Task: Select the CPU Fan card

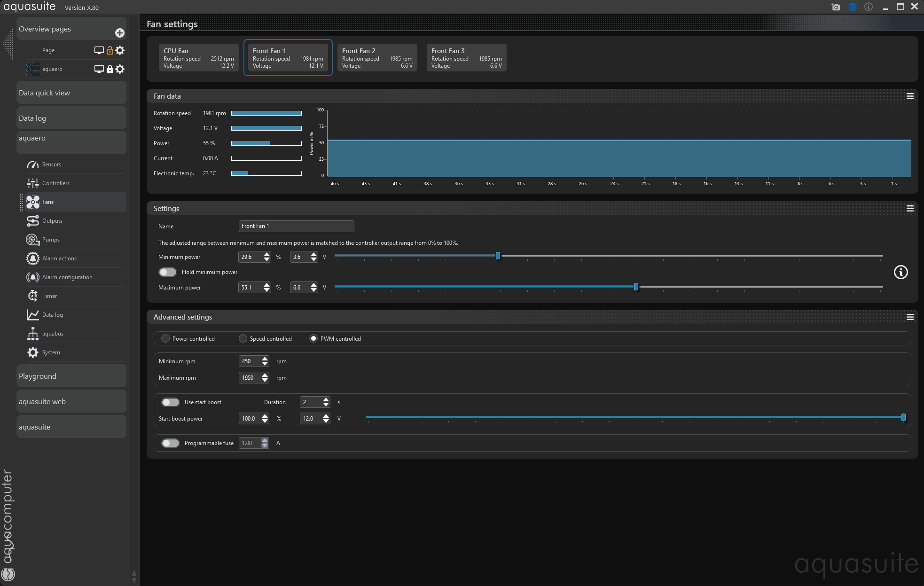Action: pos(199,58)
